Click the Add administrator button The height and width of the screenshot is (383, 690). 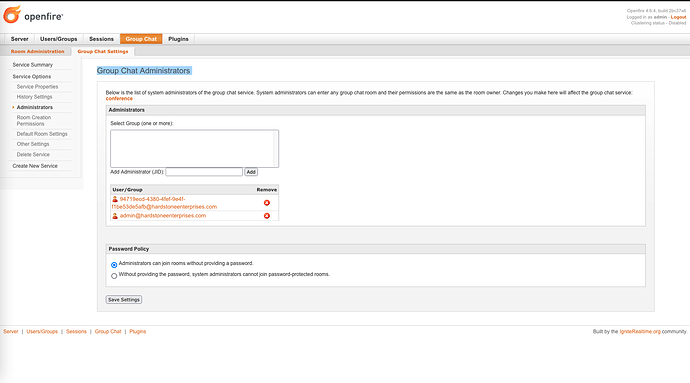[251, 172]
